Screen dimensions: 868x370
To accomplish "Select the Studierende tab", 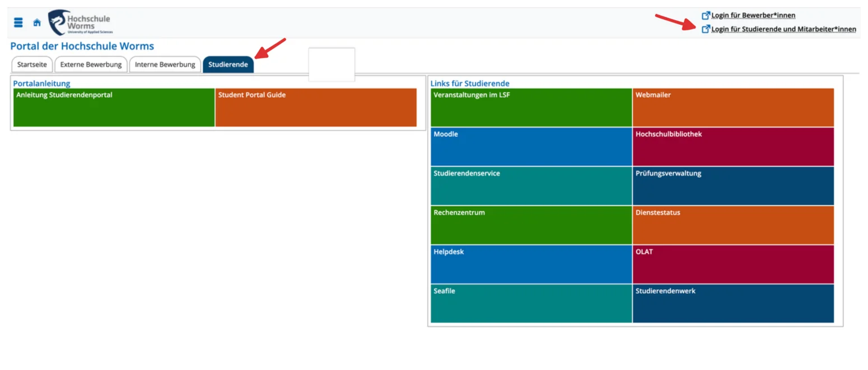I will (x=228, y=64).
